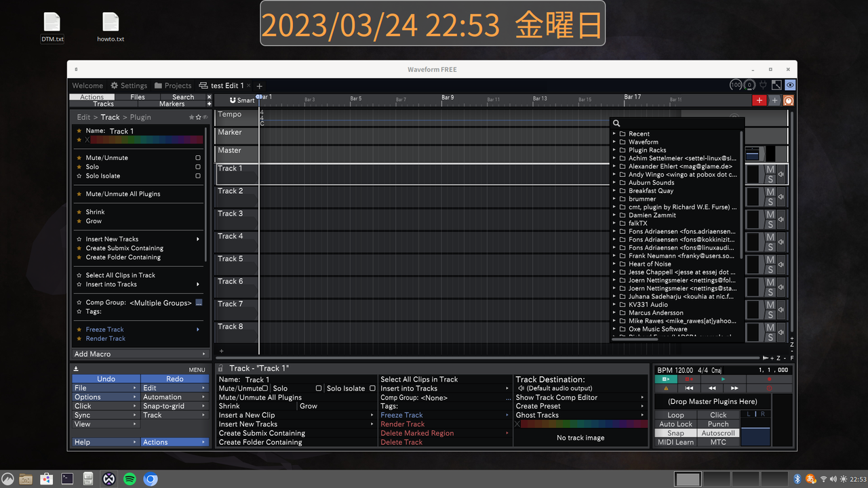Image resolution: width=868 pixels, height=488 pixels.
Task: Choose Render Track in the context panel
Action: coord(401,424)
